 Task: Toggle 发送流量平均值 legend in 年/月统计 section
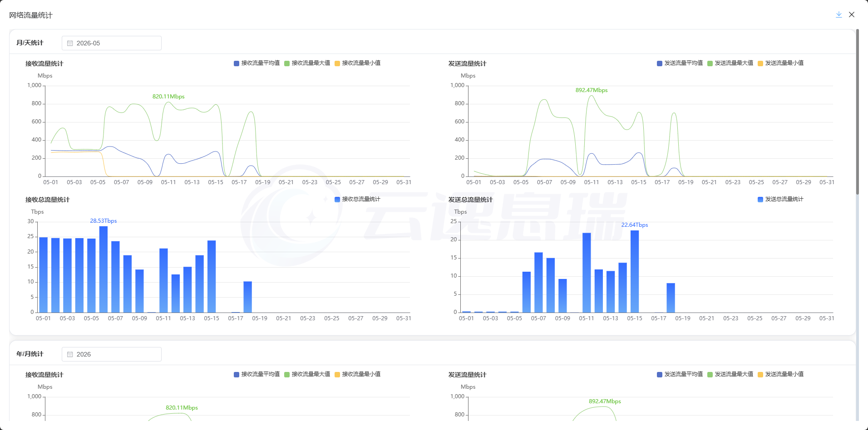click(680, 374)
